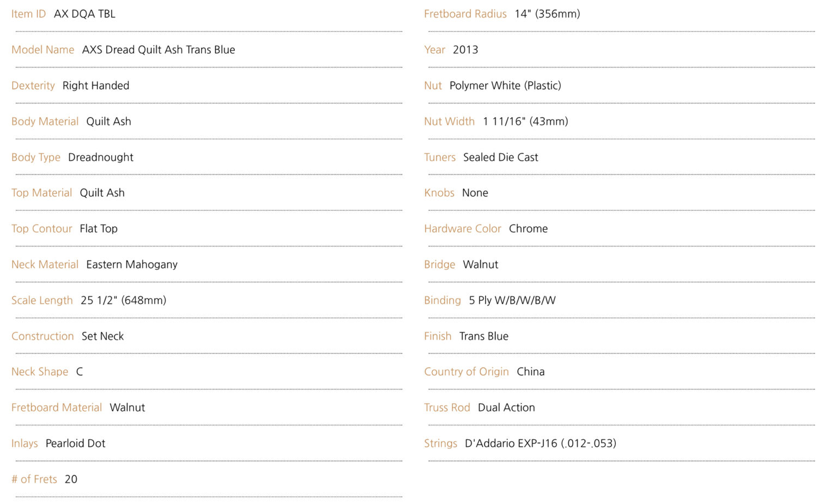This screenshot has width=837, height=504.
Task: Click the D'Addario EXP-J16 strings value
Action: coord(540,444)
